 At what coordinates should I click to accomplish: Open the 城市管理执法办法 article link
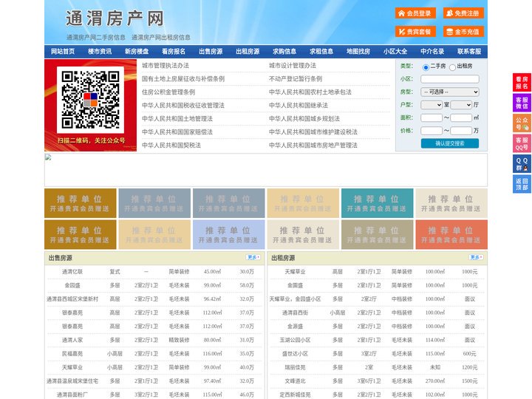click(x=166, y=66)
